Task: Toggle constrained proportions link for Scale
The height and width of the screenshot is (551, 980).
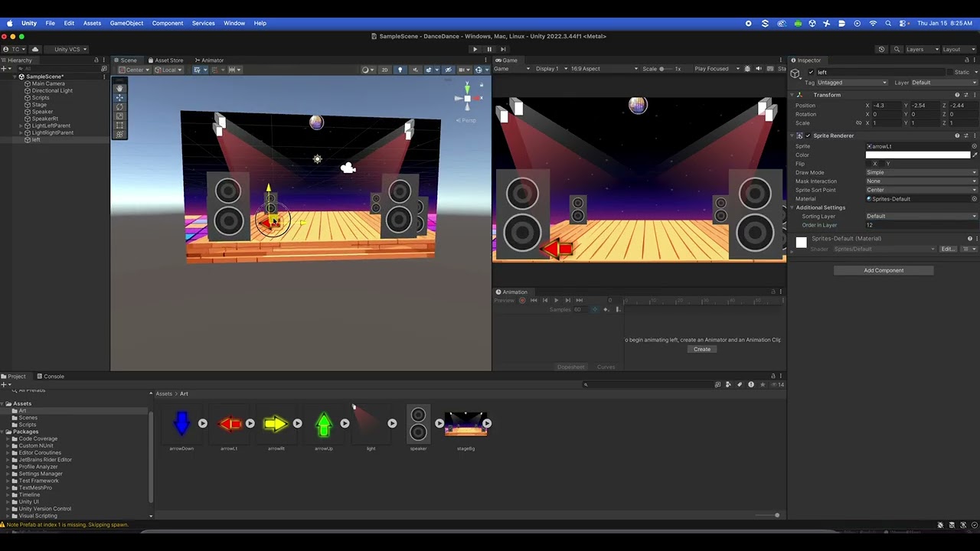Action: [x=859, y=123]
